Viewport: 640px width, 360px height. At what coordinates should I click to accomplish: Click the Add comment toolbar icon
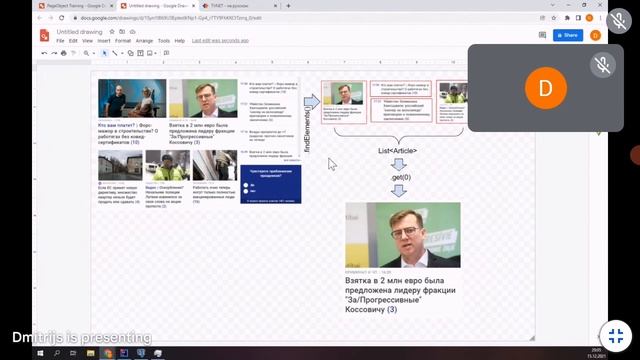(167, 53)
